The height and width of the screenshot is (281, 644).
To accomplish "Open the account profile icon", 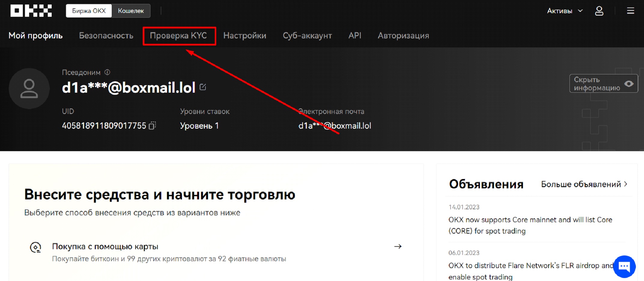I will [600, 10].
